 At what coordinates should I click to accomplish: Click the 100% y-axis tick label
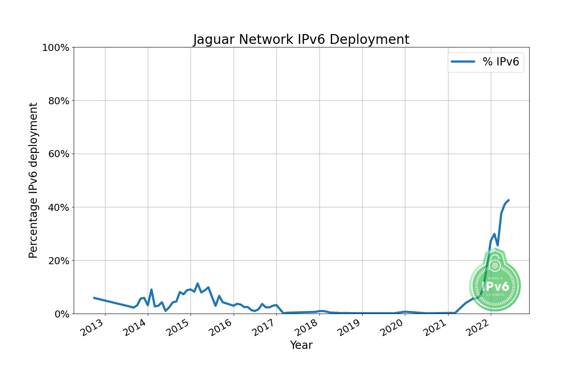tap(55, 48)
